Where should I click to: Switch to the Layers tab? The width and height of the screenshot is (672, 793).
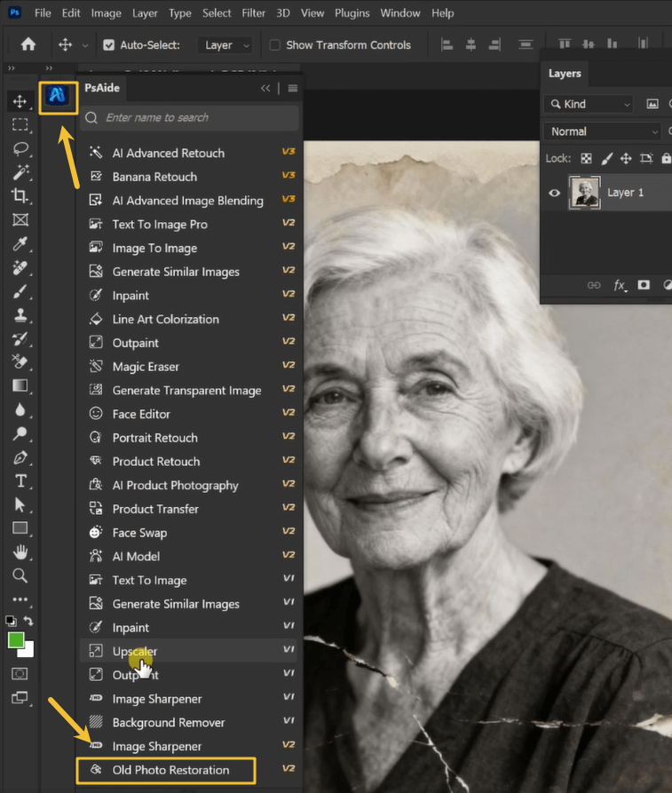pyautogui.click(x=565, y=74)
